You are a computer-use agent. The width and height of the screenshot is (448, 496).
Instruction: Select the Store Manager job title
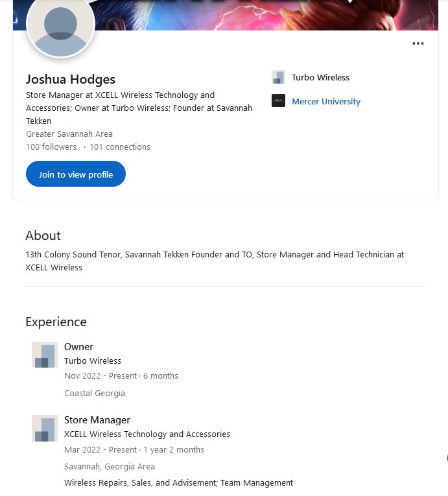point(97,420)
